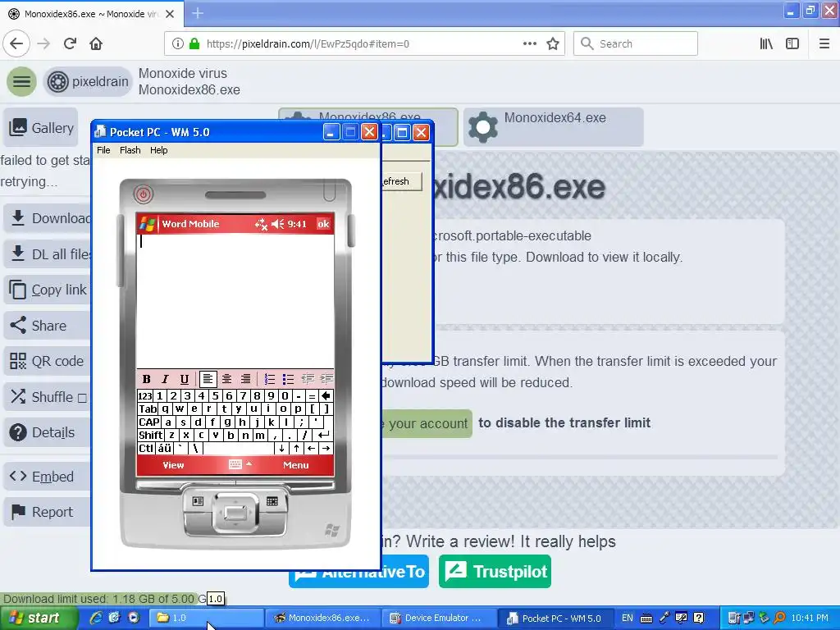Open new browser tab with plus
This screenshot has height=630, width=840.
click(x=197, y=13)
